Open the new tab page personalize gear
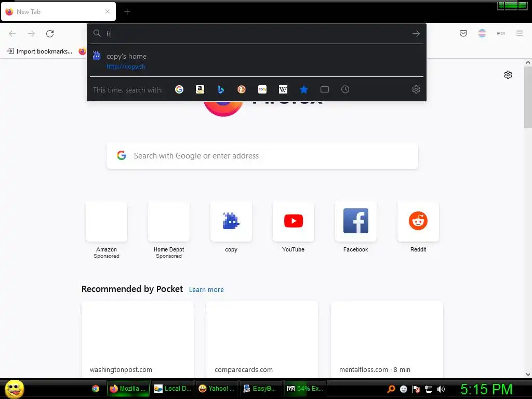 pyautogui.click(x=508, y=75)
